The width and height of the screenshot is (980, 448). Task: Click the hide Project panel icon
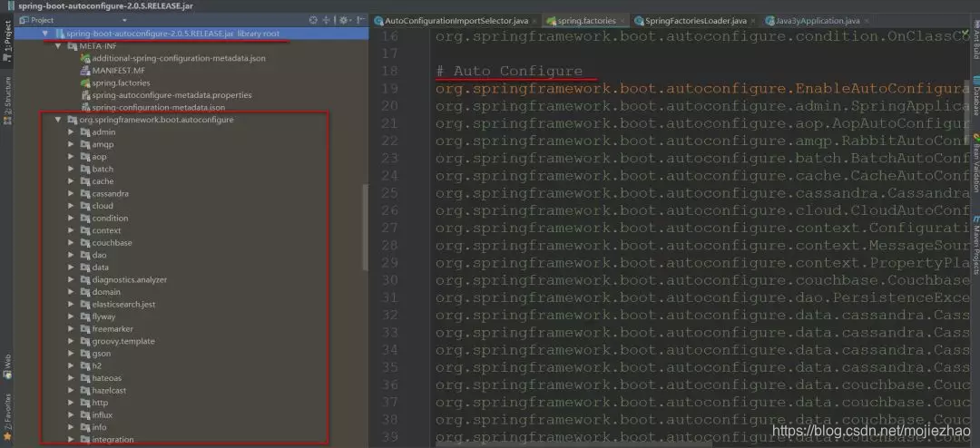360,20
